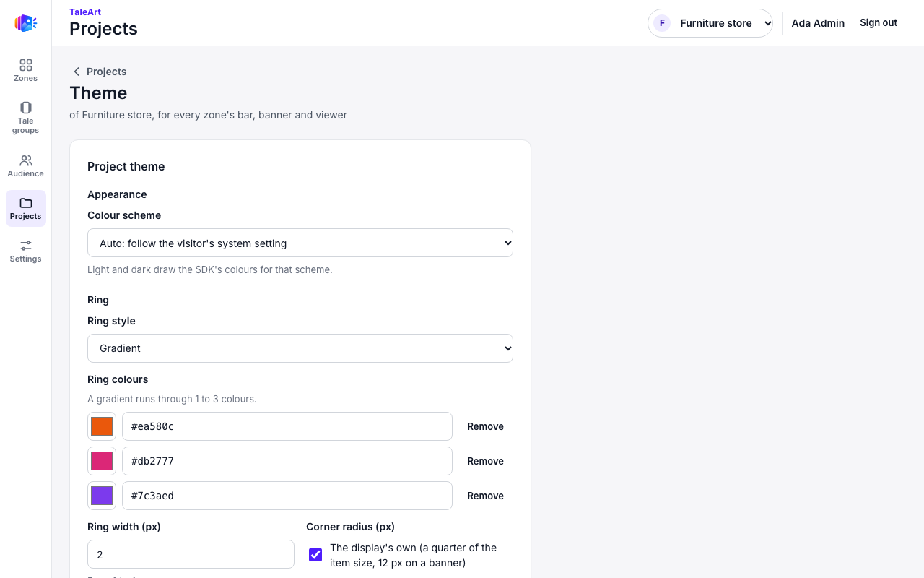Click the Ada Admin user name
The image size is (924, 578).
click(x=818, y=23)
